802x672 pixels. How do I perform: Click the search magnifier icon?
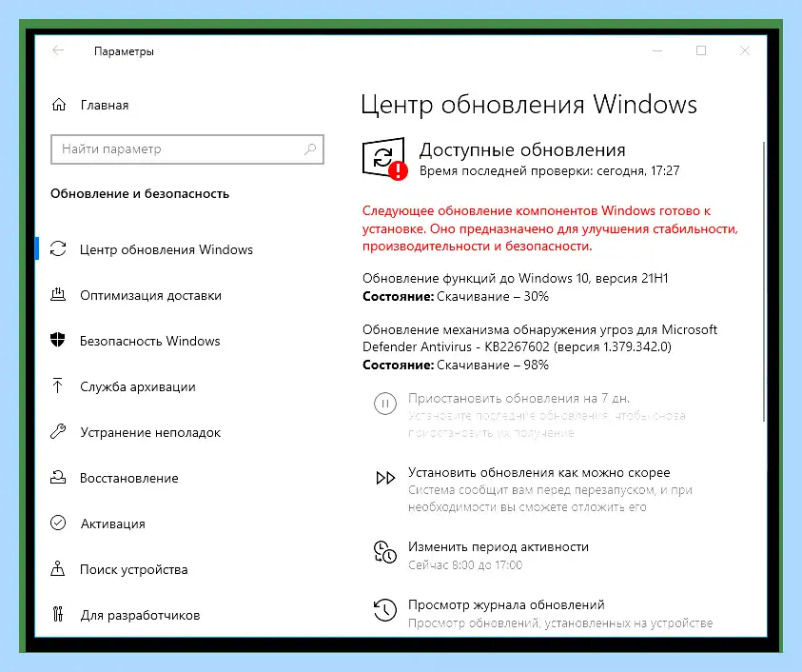tap(310, 148)
